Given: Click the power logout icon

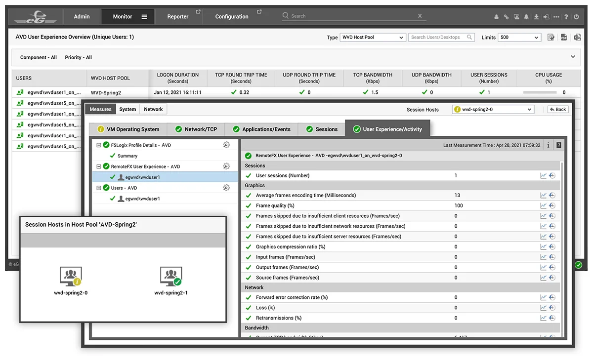Looking at the screenshot, I should tap(576, 17).
